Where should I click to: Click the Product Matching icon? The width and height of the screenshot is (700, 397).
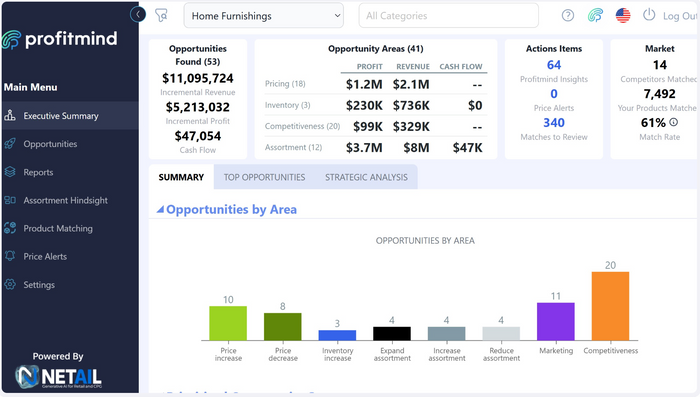10,228
